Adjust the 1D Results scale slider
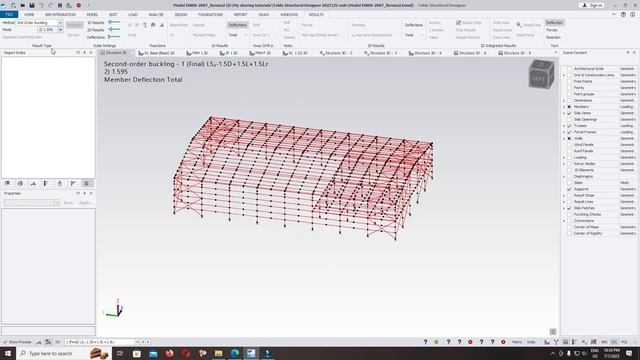 pyautogui.click(x=114, y=22)
